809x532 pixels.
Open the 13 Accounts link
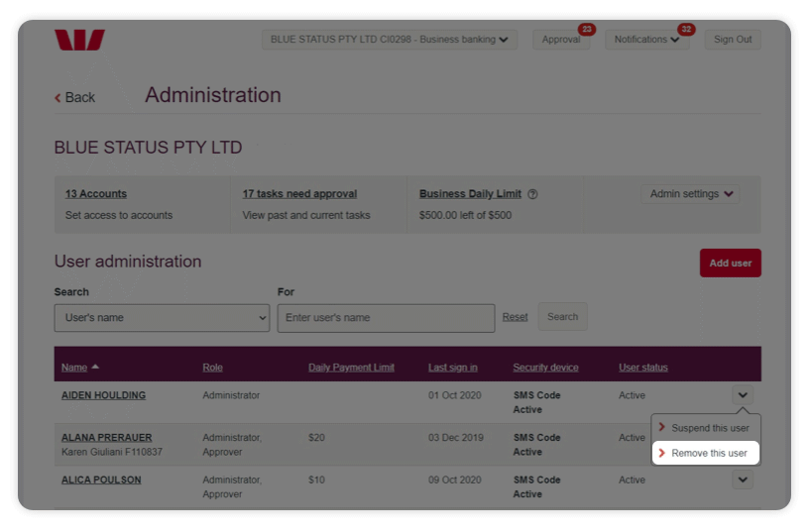[x=96, y=194]
